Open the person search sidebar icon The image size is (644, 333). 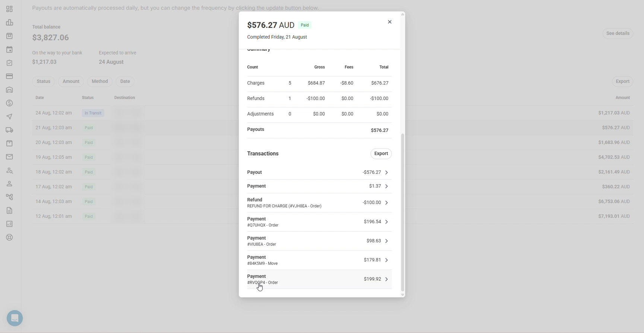[x=9, y=170]
